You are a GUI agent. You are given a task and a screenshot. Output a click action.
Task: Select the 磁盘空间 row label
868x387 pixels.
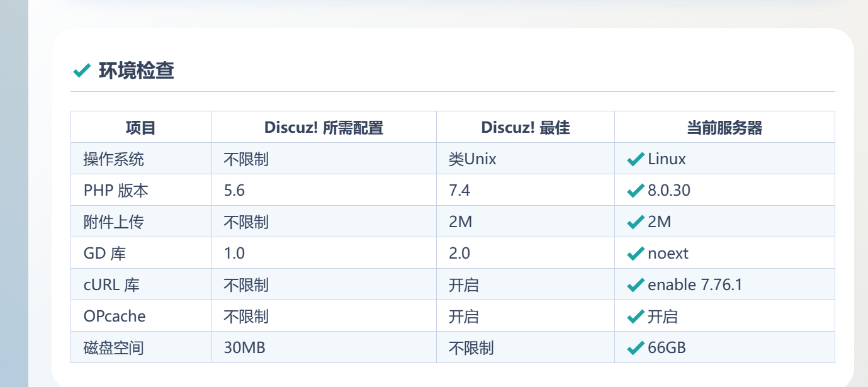click(114, 348)
